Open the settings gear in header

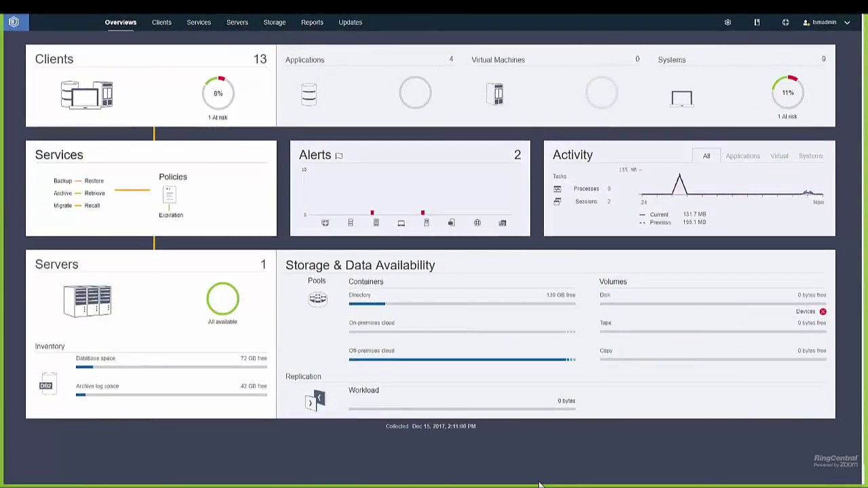pos(728,22)
